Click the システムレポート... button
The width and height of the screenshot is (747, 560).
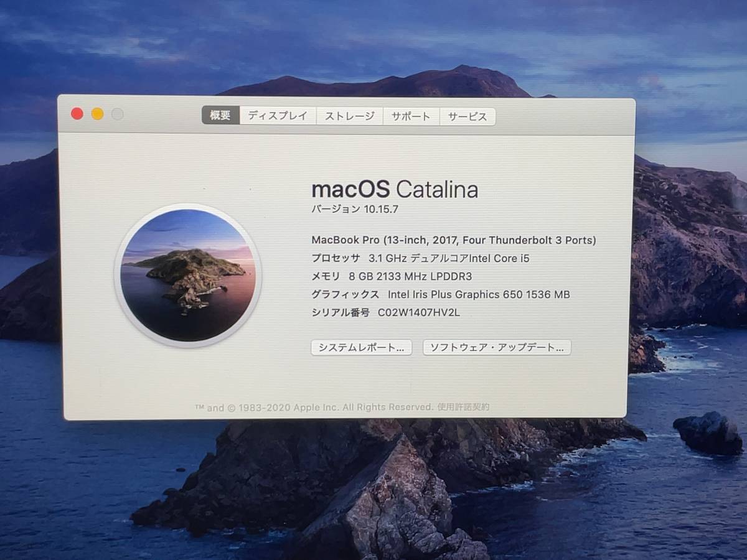tap(361, 347)
